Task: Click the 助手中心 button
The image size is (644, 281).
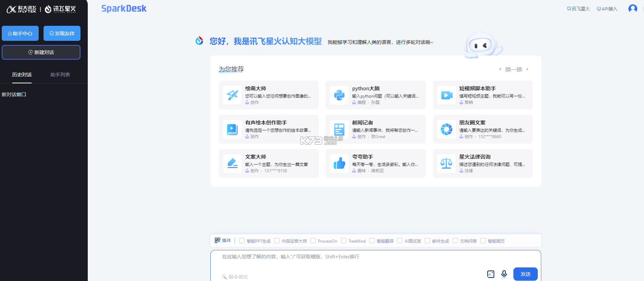Action: click(20, 33)
